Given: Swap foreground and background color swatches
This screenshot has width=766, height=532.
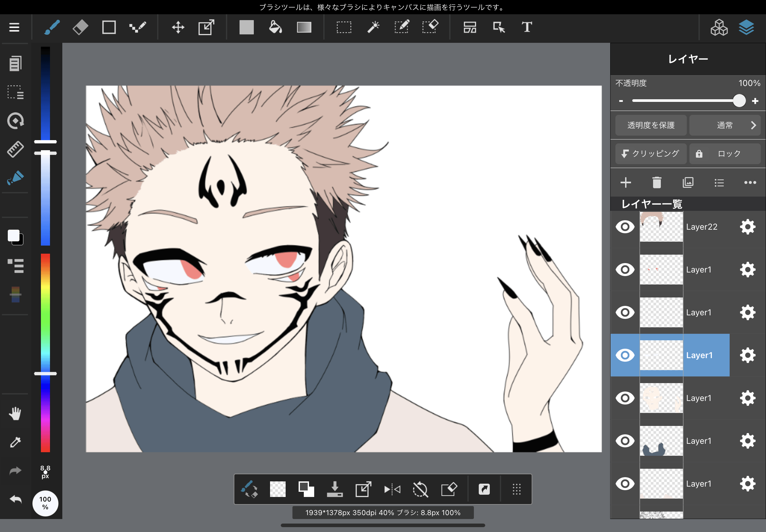Looking at the screenshot, I should [x=15, y=237].
